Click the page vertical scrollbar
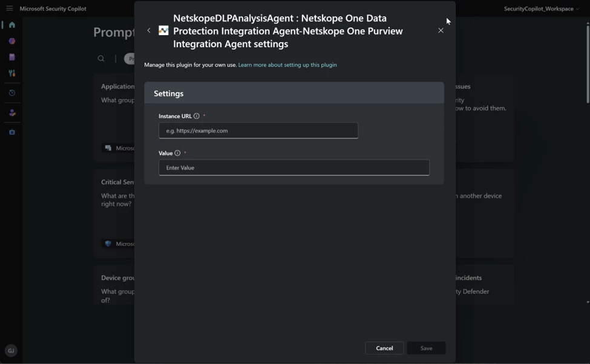The image size is (590, 364). click(588, 64)
